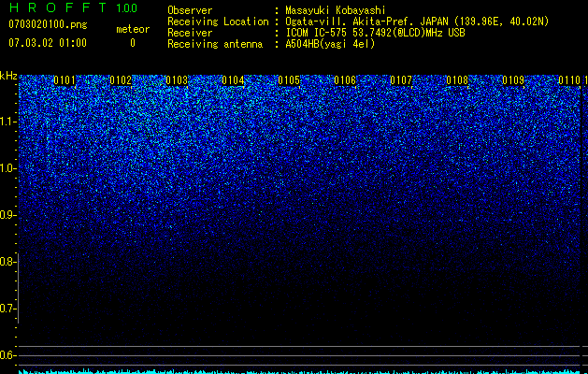This screenshot has width=588, height=374.
Task: Click the cyan signal level strip at bottom
Action: [x=299, y=371]
